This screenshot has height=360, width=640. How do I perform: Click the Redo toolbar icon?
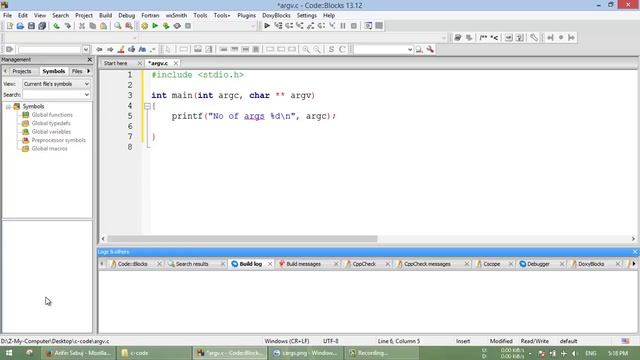click(67, 26)
